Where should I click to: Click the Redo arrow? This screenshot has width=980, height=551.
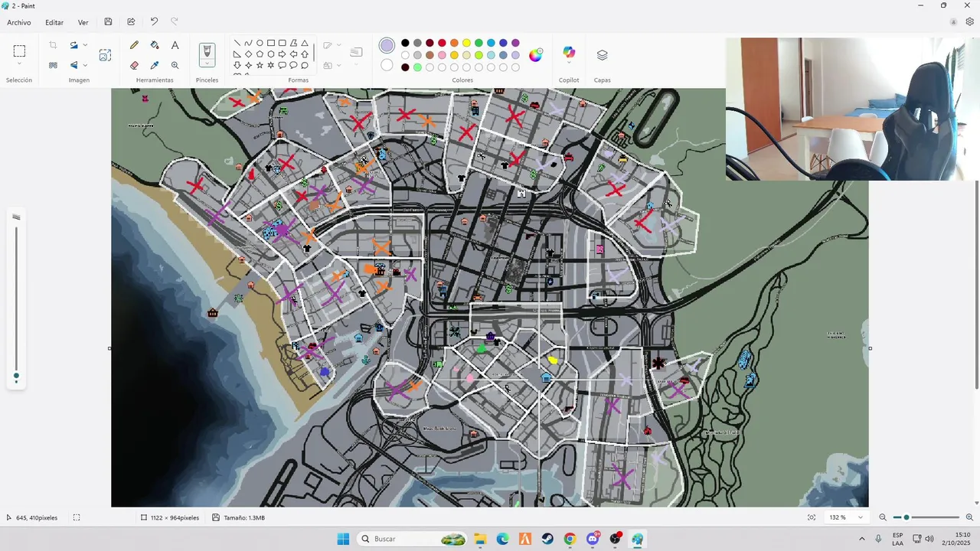(174, 22)
